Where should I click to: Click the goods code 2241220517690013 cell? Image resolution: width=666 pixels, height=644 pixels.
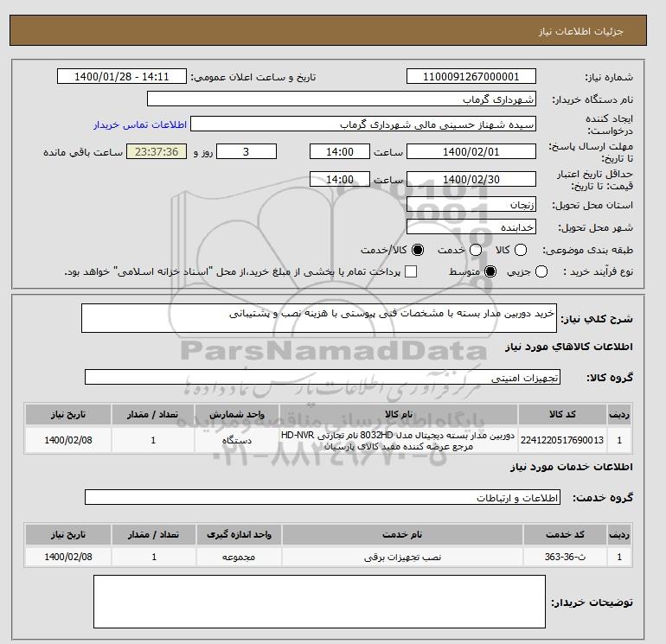(562, 440)
